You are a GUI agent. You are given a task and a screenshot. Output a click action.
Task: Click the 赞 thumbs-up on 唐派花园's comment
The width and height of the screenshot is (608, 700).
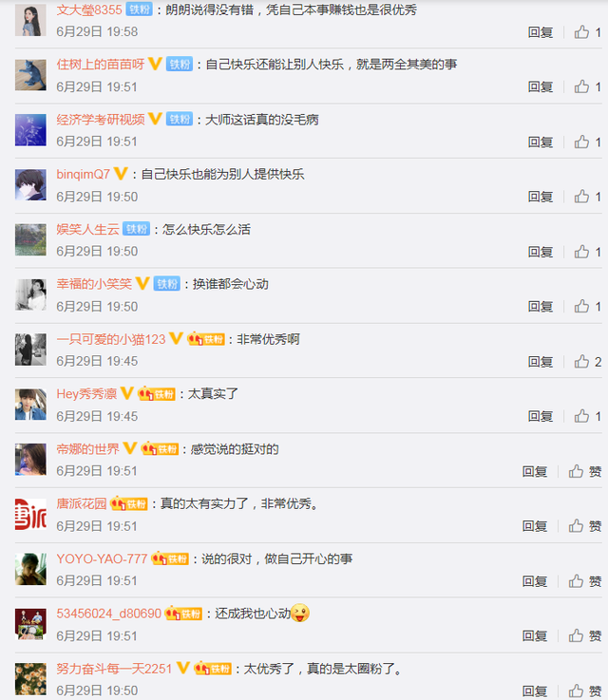(585, 526)
